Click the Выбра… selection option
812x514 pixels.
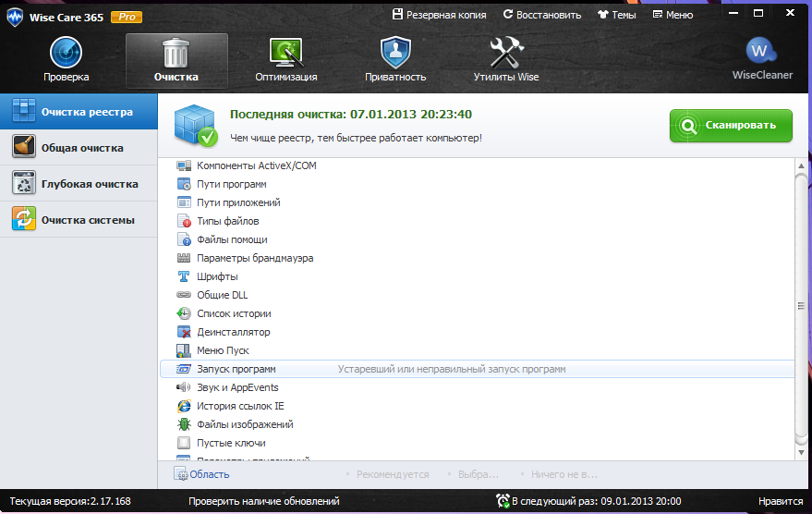click(x=478, y=474)
